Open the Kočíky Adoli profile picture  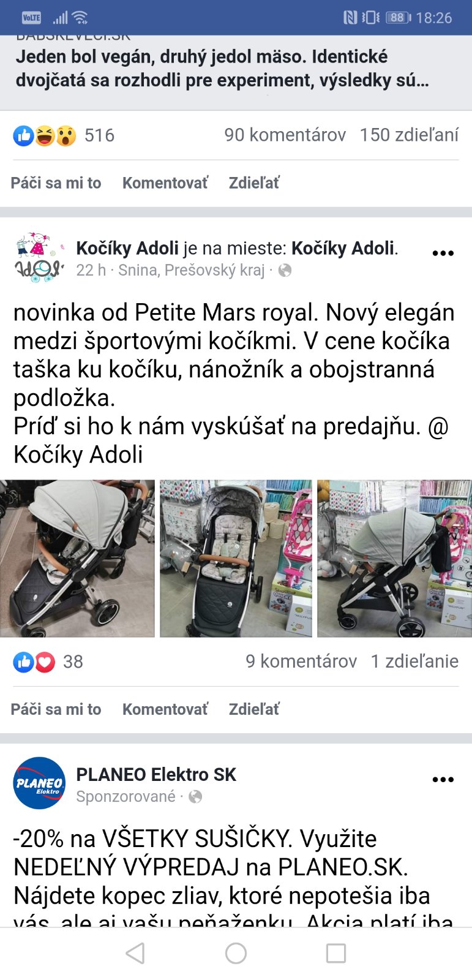tap(39, 257)
